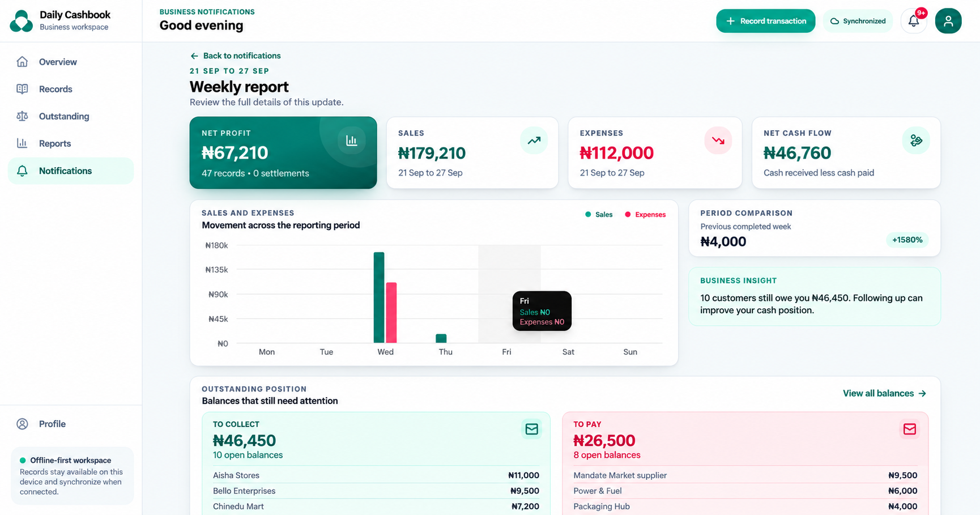Click the Daily Cashbook logo icon
This screenshot has width=980, height=515.
(x=22, y=21)
